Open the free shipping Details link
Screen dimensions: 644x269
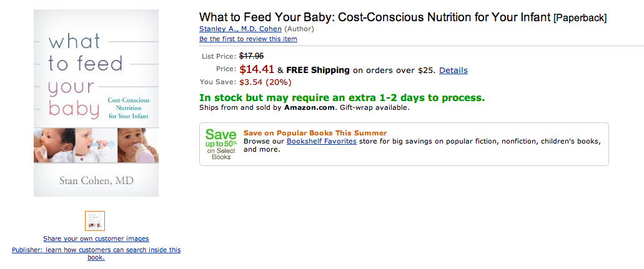(453, 71)
